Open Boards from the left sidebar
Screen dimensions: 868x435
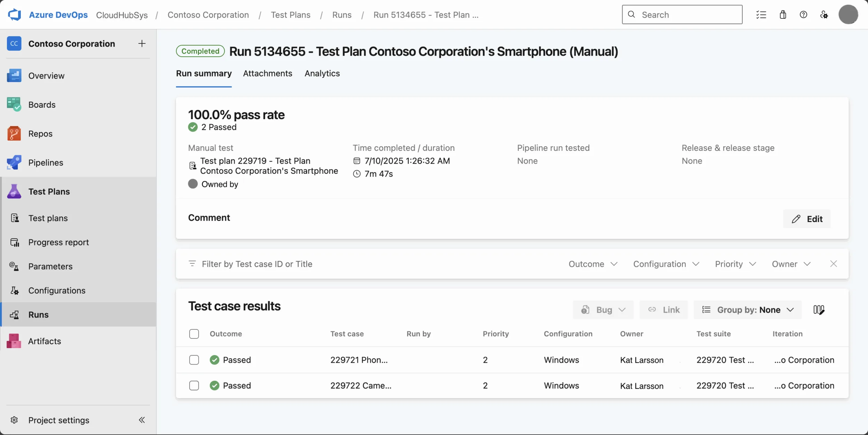[x=42, y=104]
